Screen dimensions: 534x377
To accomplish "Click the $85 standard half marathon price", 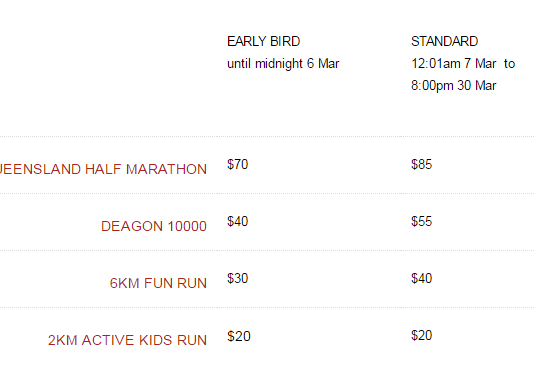I will pyautogui.click(x=422, y=164).
